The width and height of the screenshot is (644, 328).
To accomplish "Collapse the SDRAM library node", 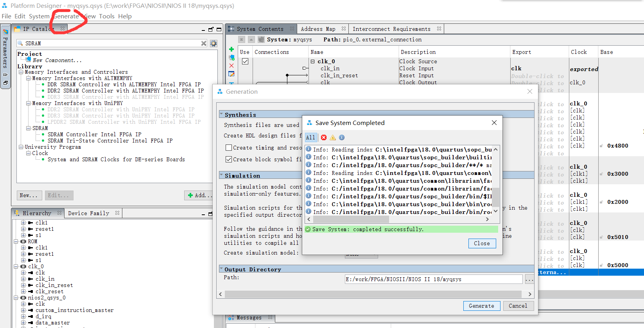I will click(x=28, y=128).
